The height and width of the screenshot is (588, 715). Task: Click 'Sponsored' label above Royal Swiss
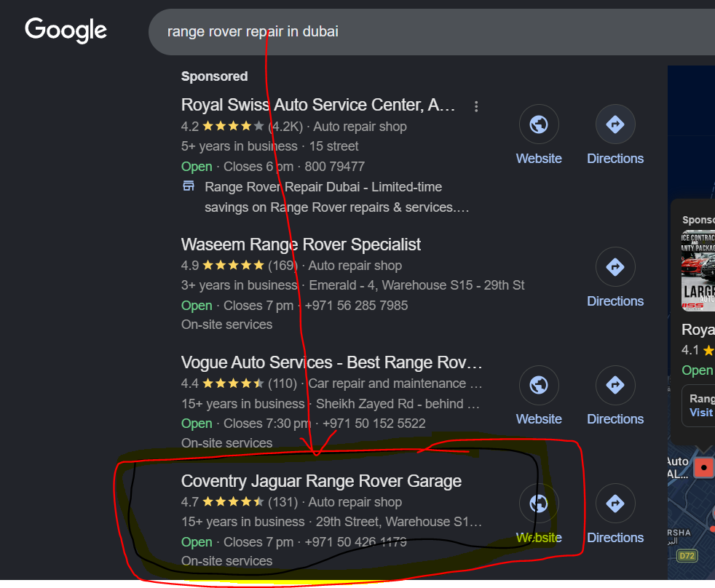point(214,76)
